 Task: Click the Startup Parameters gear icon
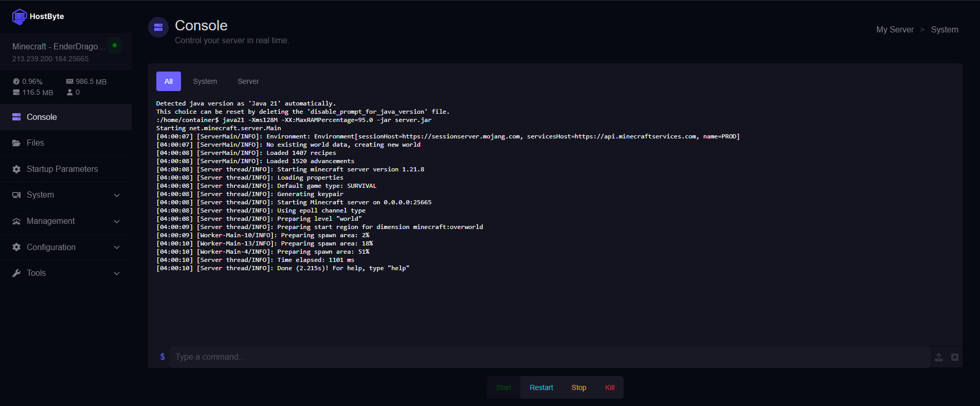(x=16, y=169)
